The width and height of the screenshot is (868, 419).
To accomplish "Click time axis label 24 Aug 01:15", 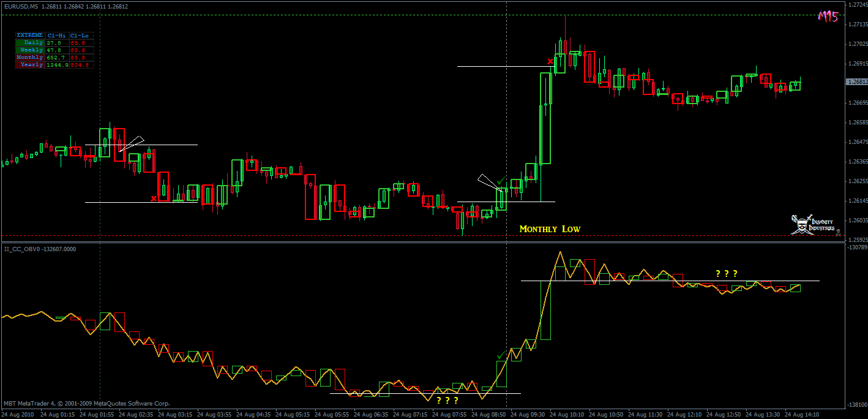I will point(58,415).
